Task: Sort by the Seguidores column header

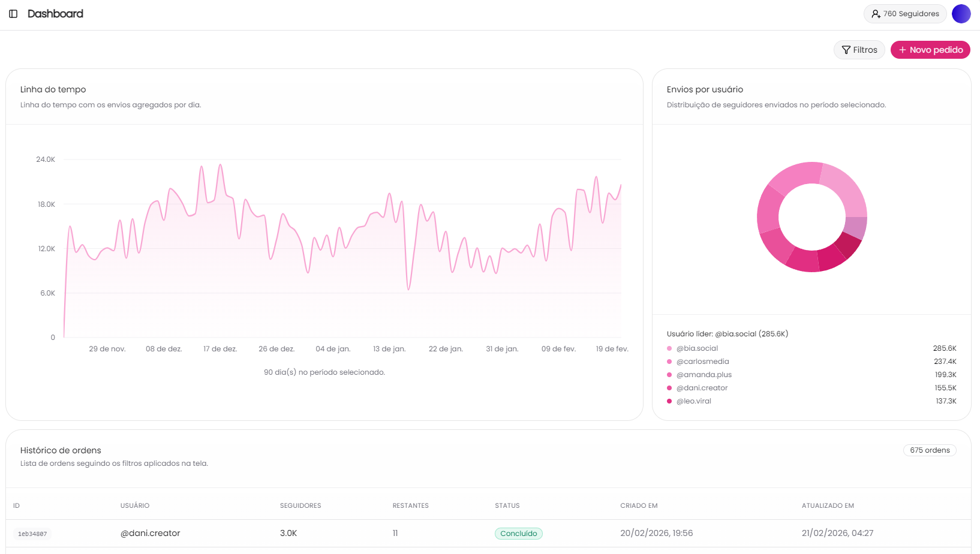Action: coord(300,505)
